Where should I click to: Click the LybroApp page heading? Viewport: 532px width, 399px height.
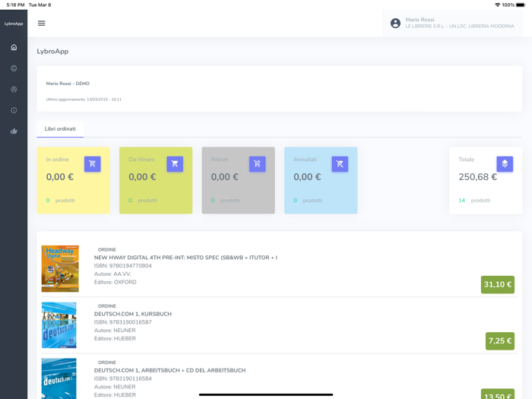tap(52, 51)
